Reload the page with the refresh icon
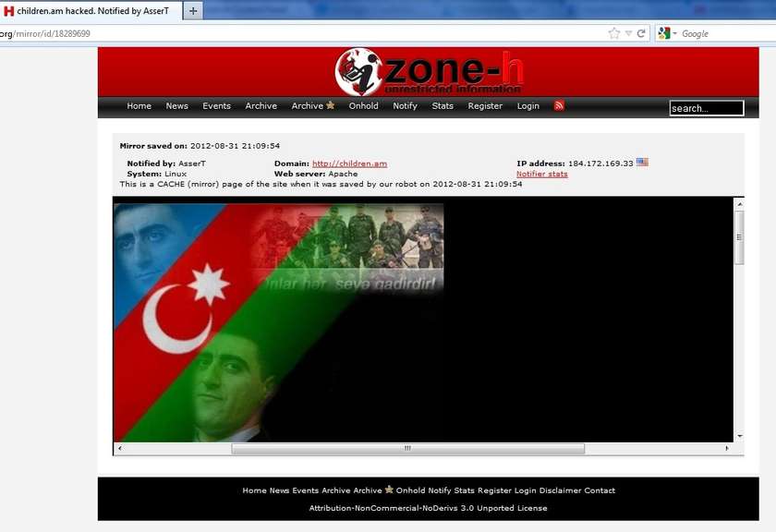The width and height of the screenshot is (776, 532). coord(641,33)
